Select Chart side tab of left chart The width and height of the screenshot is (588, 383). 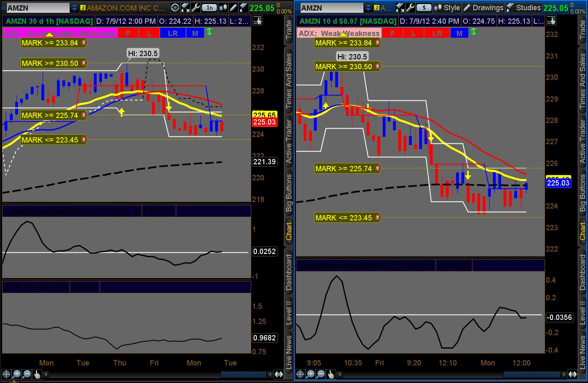pos(288,231)
